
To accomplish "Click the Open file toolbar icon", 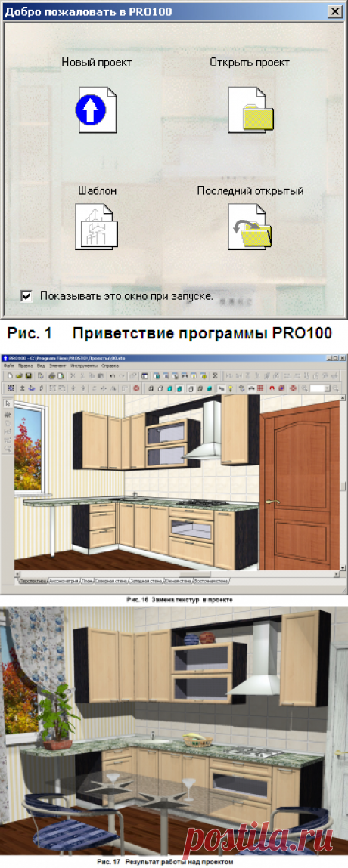I will pyautogui.click(x=19, y=375).
